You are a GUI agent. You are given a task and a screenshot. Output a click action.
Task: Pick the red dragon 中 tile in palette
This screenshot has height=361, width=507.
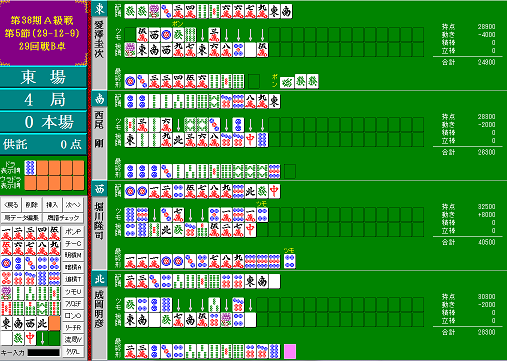31,338
